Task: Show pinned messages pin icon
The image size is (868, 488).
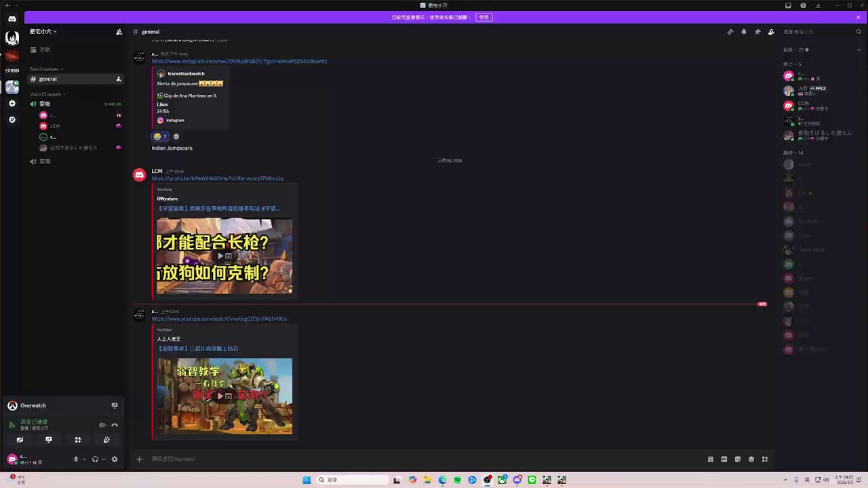Action: point(757,32)
